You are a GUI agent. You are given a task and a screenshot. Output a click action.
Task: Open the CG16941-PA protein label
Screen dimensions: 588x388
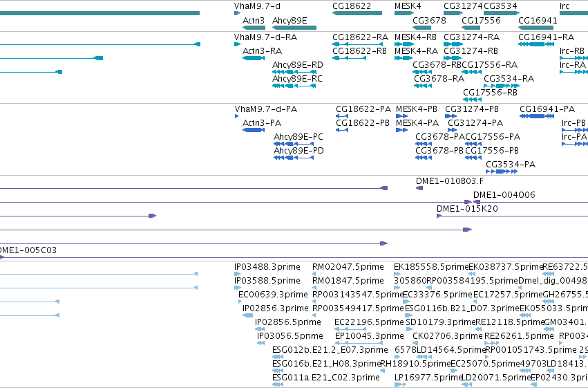(547, 109)
